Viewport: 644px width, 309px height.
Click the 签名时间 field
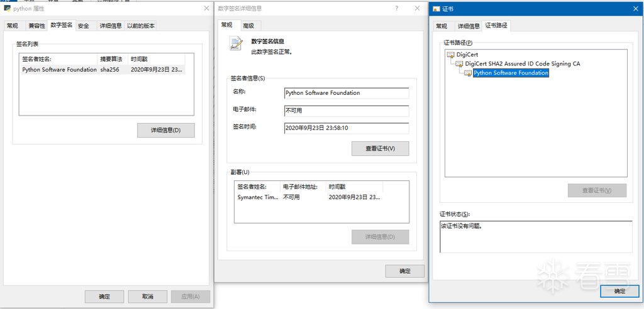pyautogui.click(x=347, y=128)
